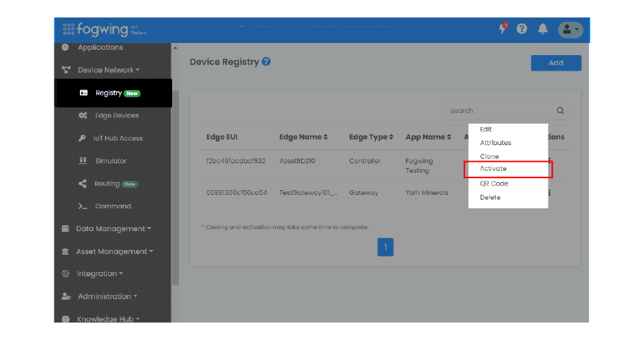Click the sidebar scroll up arrow
644x340 pixels.
point(175,48)
